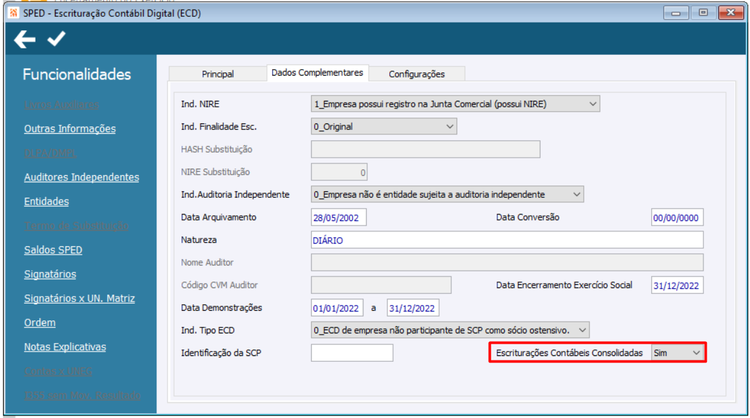
Task: Focus the Natureza field containing DIÁRIO
Action: pyautogui.click(x=507, y=240)
